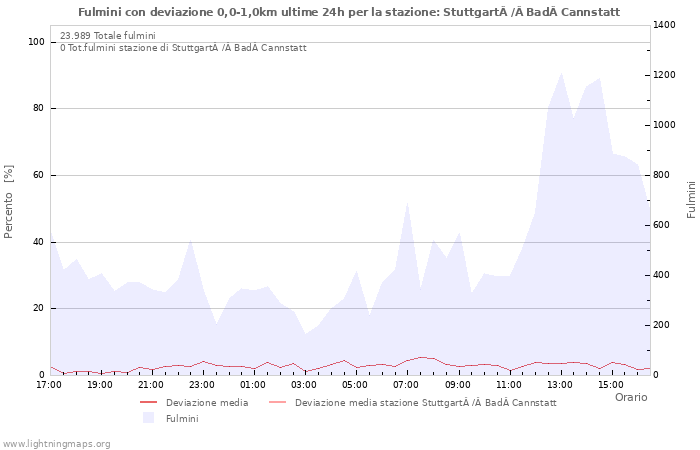Click the 600 value on right axis
The image size is (700, 450).
click(664, 225)
